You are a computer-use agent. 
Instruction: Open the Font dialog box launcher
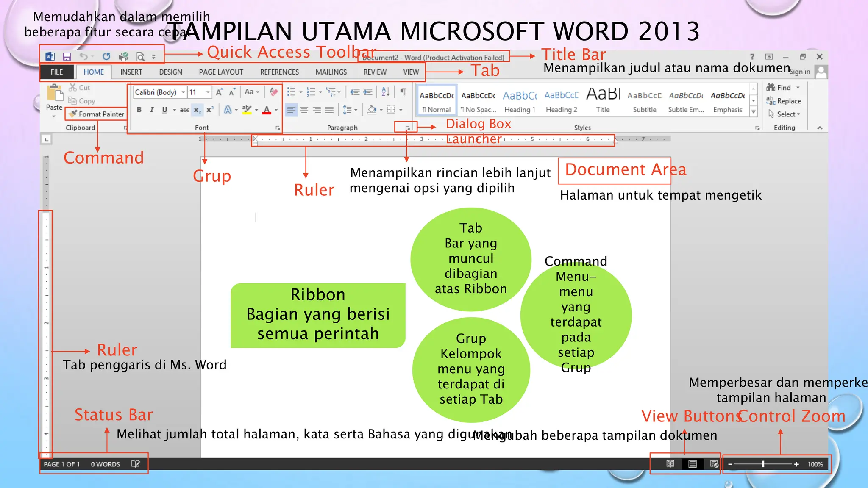click(x=278, y=128)
